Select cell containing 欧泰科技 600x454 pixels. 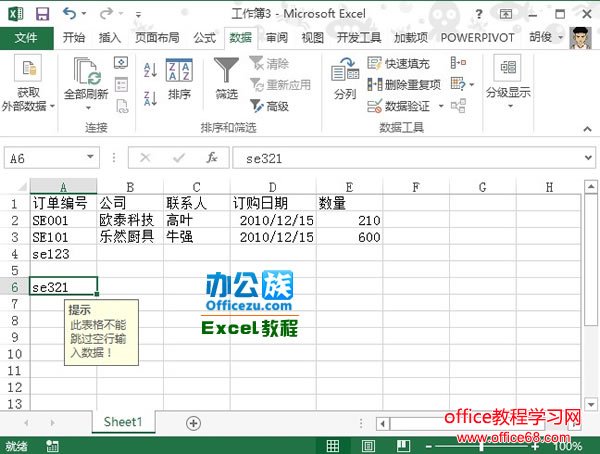pyautogui.click(x=130, y=220)
